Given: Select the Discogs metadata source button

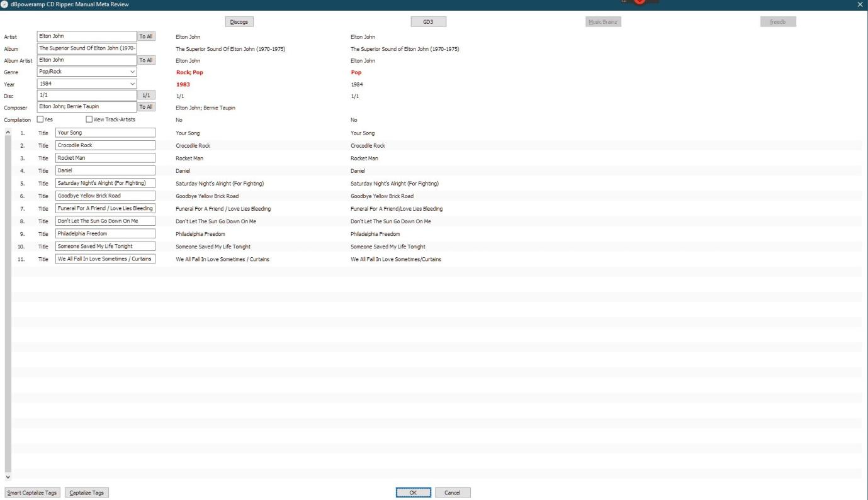Looking at the screenshot, I should 239,22.
